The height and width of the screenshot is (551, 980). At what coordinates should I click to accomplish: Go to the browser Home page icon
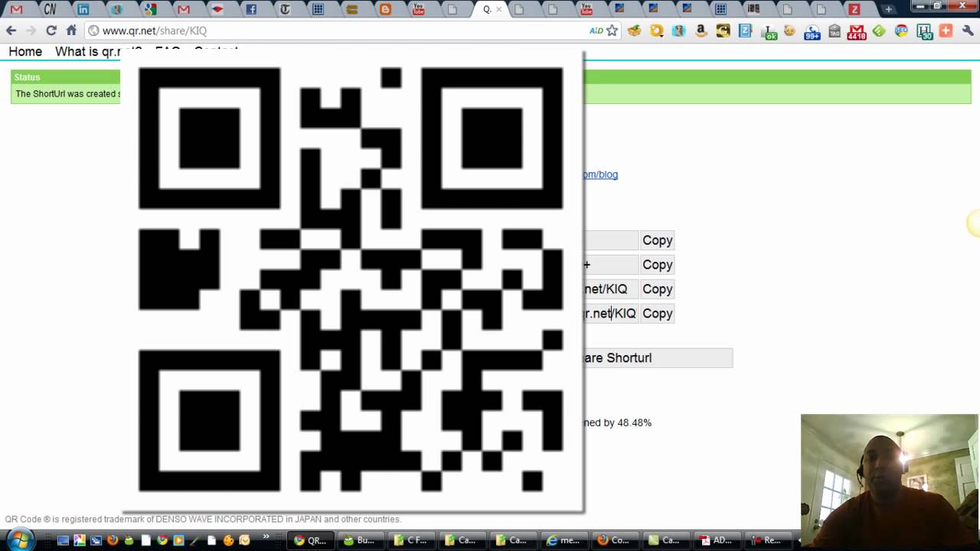(71, 31)
